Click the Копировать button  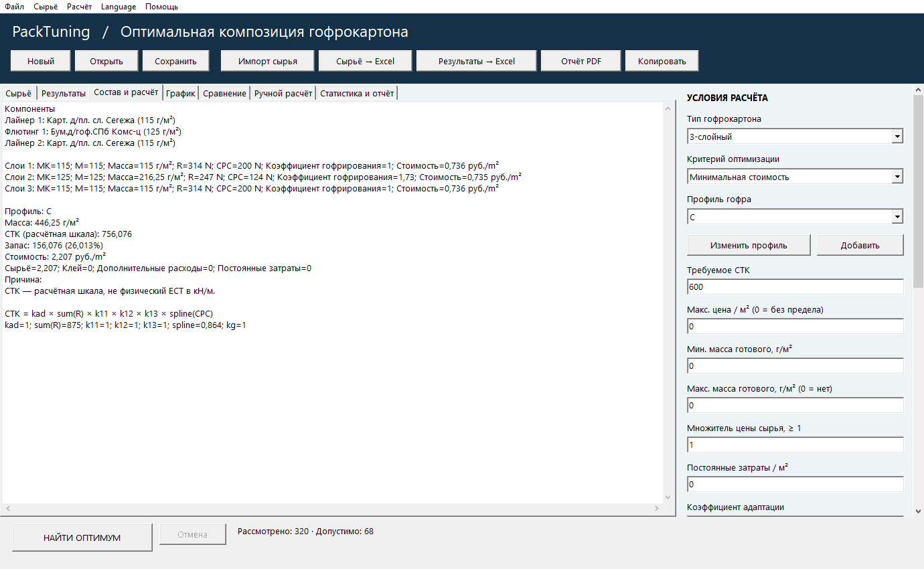[x=662, y=61]
